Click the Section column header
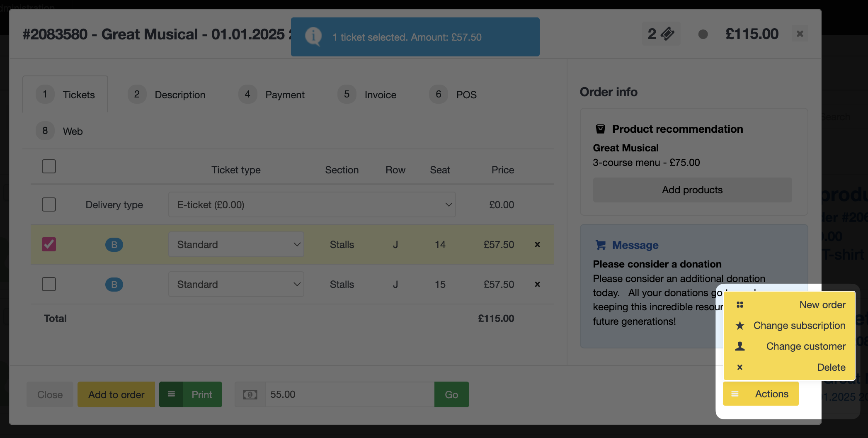 pyautogui.click(x=342, y=170)
